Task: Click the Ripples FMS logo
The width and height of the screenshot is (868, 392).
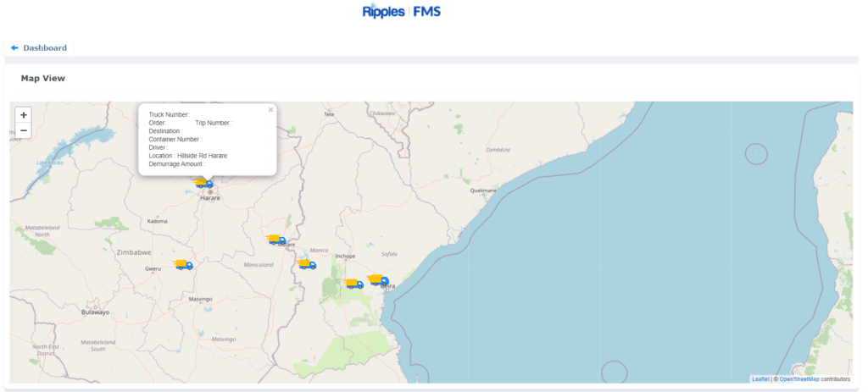Action: pos(401,11)
